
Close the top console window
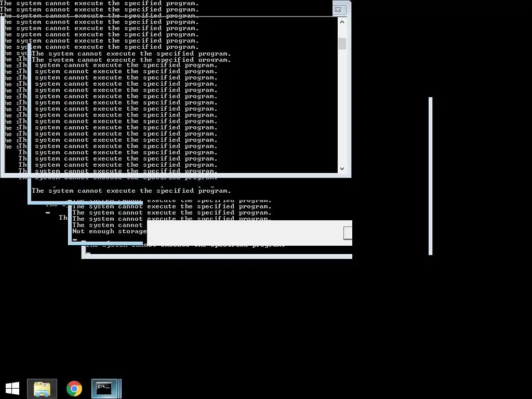(338, 9)
